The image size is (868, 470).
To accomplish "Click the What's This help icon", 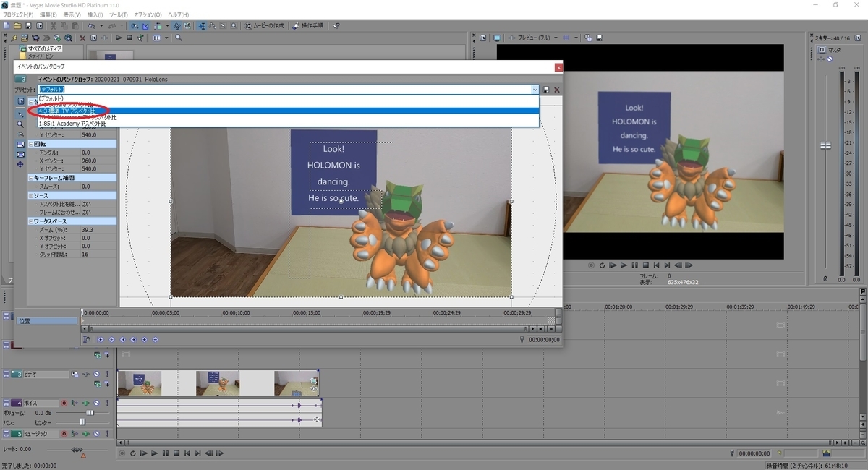I will (336, 25).
